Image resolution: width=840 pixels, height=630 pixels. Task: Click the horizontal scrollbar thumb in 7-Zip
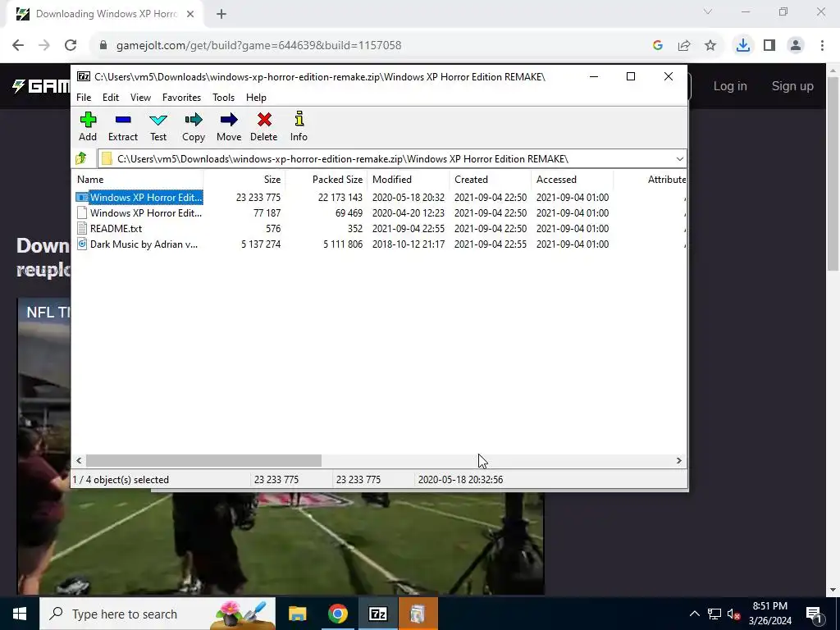203,461
